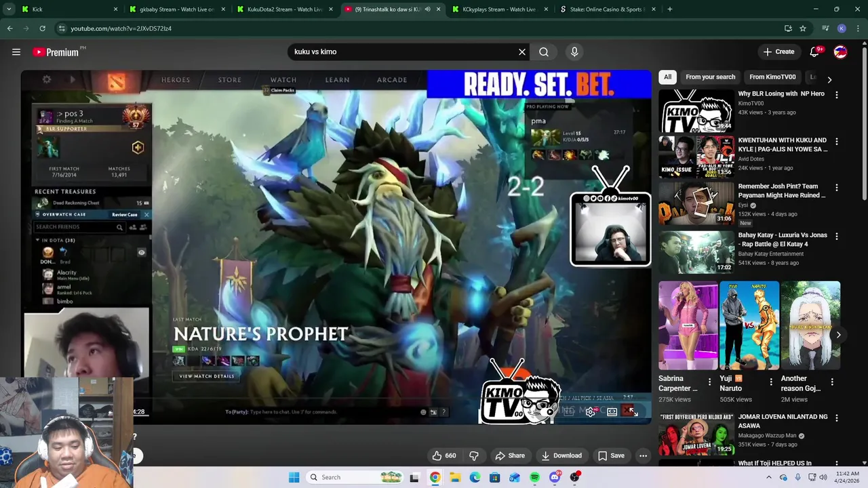The height and width of the screenshot is (488, 868).
Task: Clear the search box text with X
Action: click(522, 52)
